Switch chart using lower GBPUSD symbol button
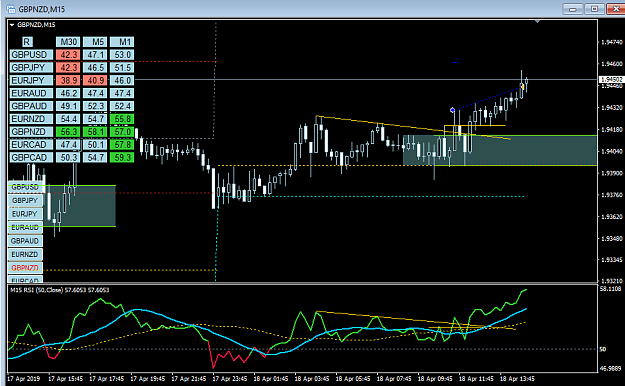 coord(25,187)
